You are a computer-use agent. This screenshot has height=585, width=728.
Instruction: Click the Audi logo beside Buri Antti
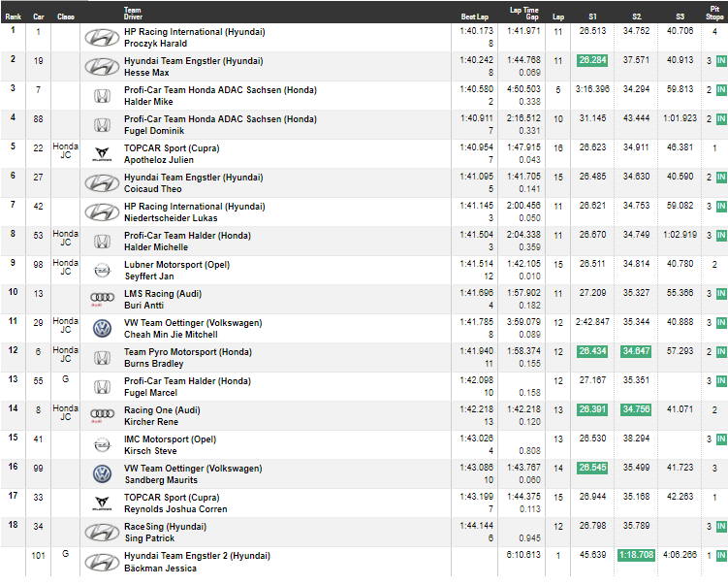tap(102, 298)
